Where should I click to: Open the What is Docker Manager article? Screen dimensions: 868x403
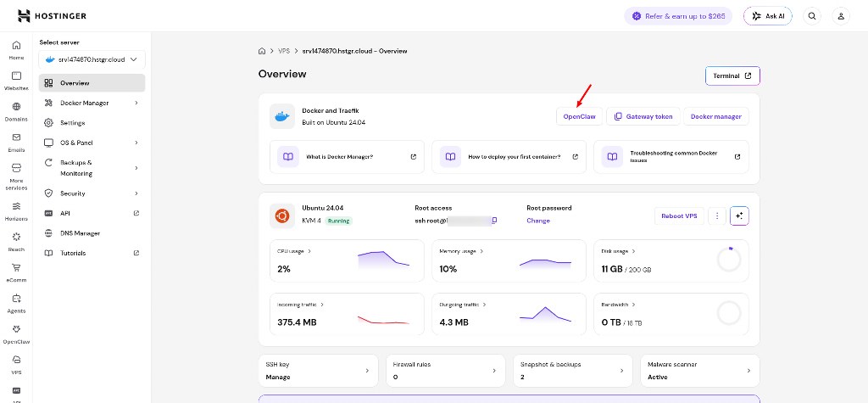(347, 157)
